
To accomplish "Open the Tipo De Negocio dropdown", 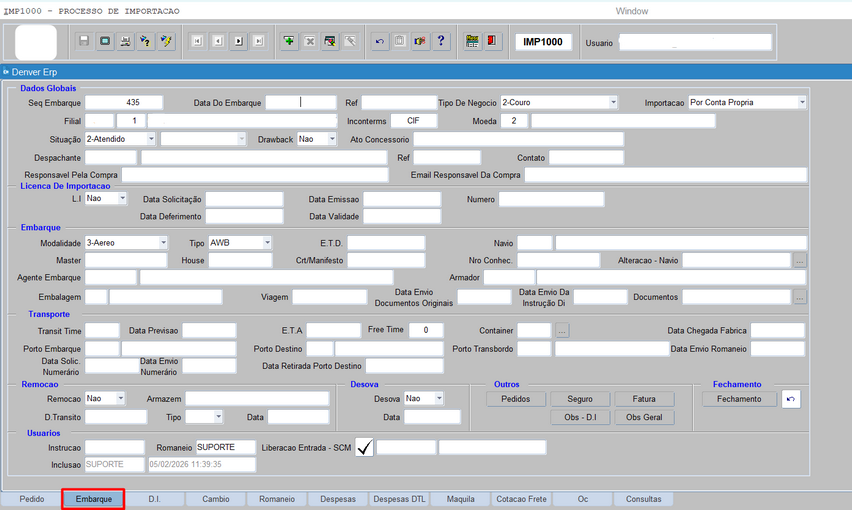I will [613, 102].
